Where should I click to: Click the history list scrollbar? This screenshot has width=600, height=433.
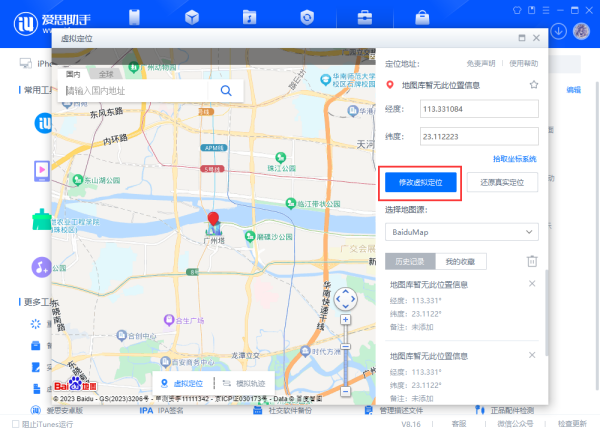point(546,313)
